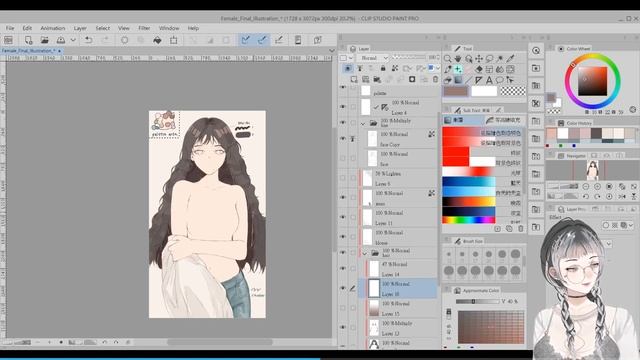Toggle visibility of the face Copy layer
The width and height of the screenshot is (640, 360).
[343, 139]
